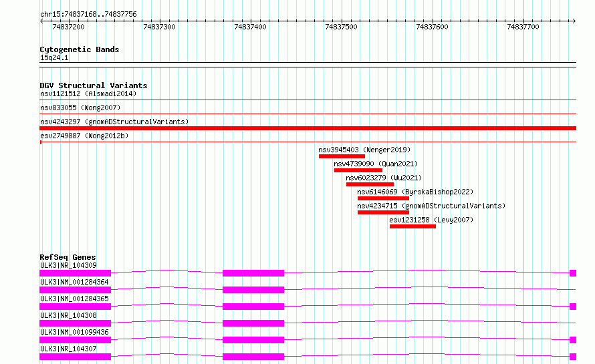Click ruler position 74837600
The height and width of the screenshot is (364, 595).
(x=432, y=27)
